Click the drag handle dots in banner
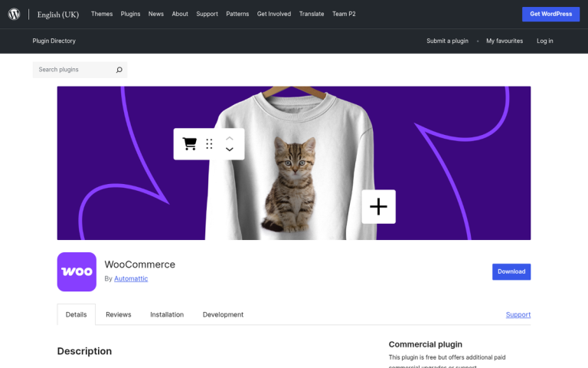Image resolution: width=588 pixels, height=368 pixels. click(x=209, y=144)
